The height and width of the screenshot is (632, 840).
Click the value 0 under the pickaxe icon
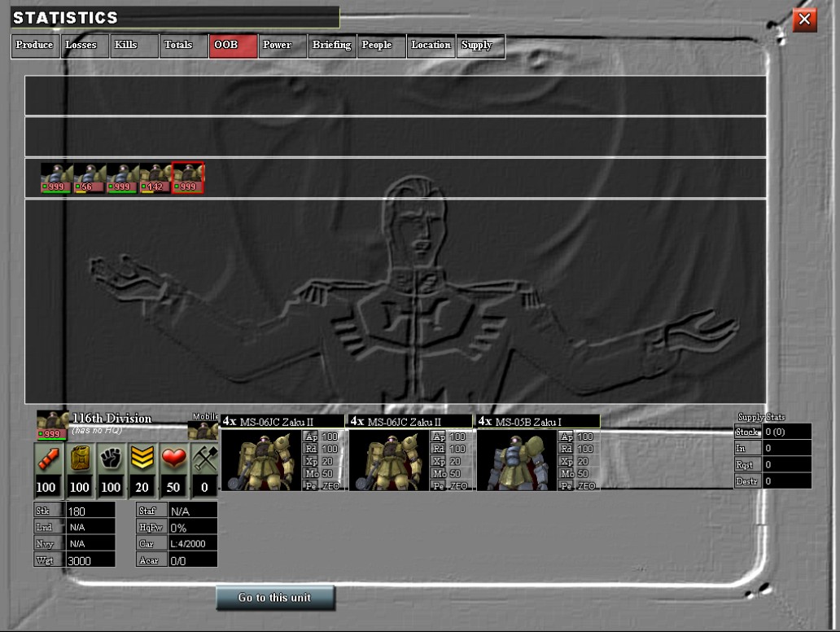(204, 487)
